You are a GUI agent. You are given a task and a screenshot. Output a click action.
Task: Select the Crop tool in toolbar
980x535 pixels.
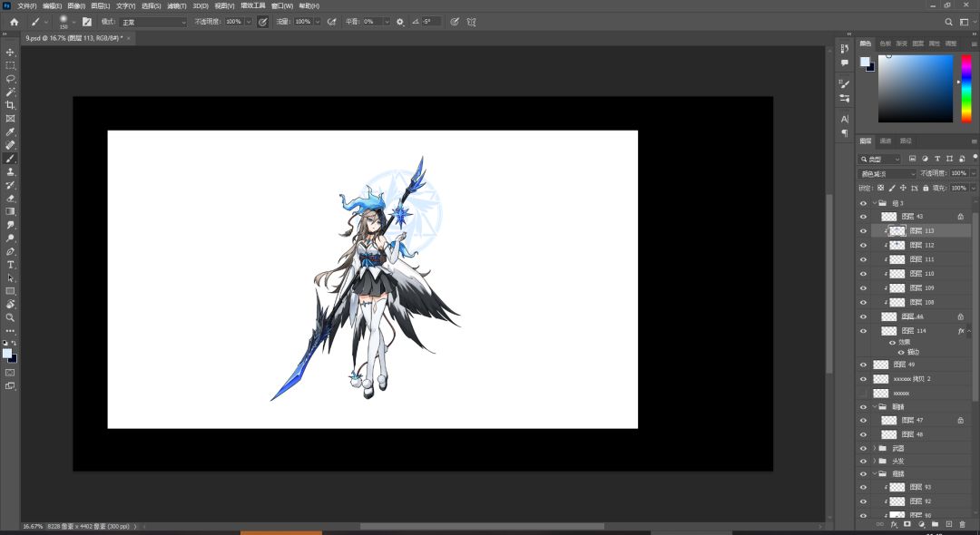point(11,105)
